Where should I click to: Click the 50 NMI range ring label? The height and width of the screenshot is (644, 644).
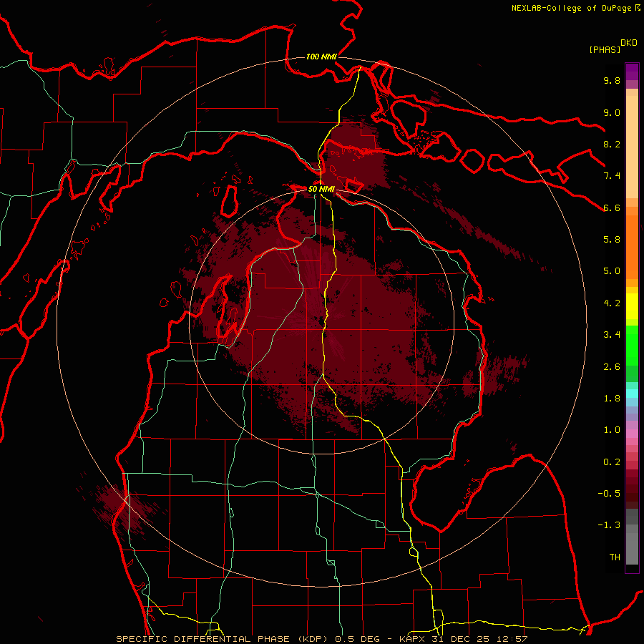321,189
